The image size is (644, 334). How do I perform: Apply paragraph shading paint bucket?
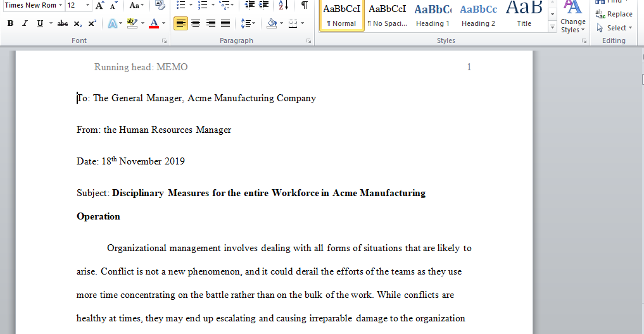pyautogui.click(x=272, y=23)
